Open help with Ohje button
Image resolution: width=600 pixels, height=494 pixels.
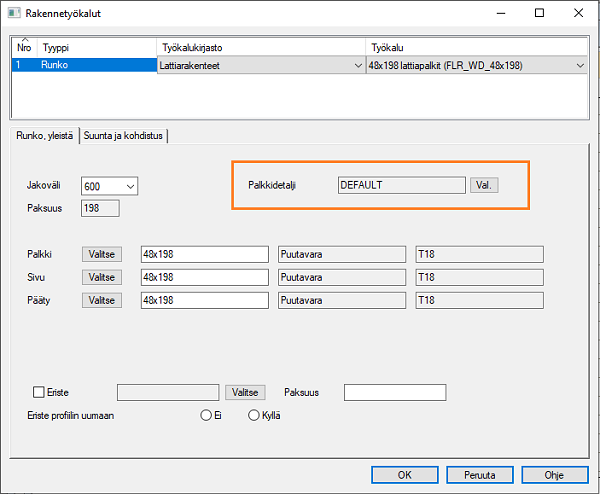(x=555, y=474)
